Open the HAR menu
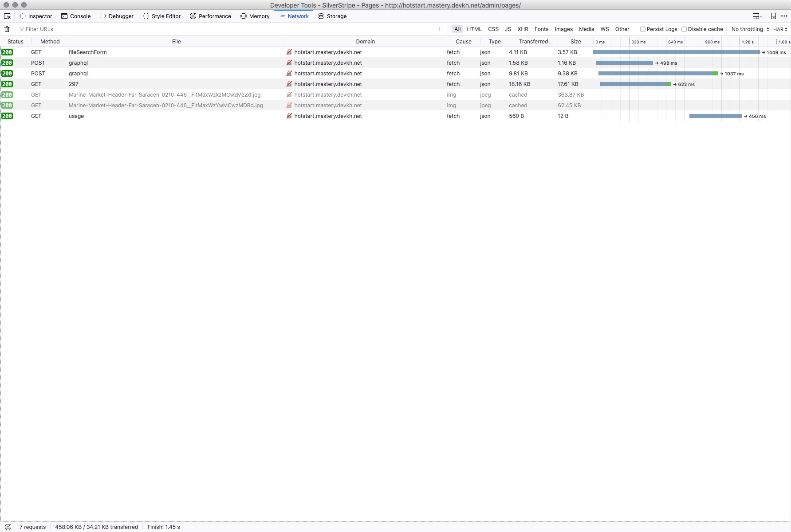791x532 pixels. click(780, 29)
